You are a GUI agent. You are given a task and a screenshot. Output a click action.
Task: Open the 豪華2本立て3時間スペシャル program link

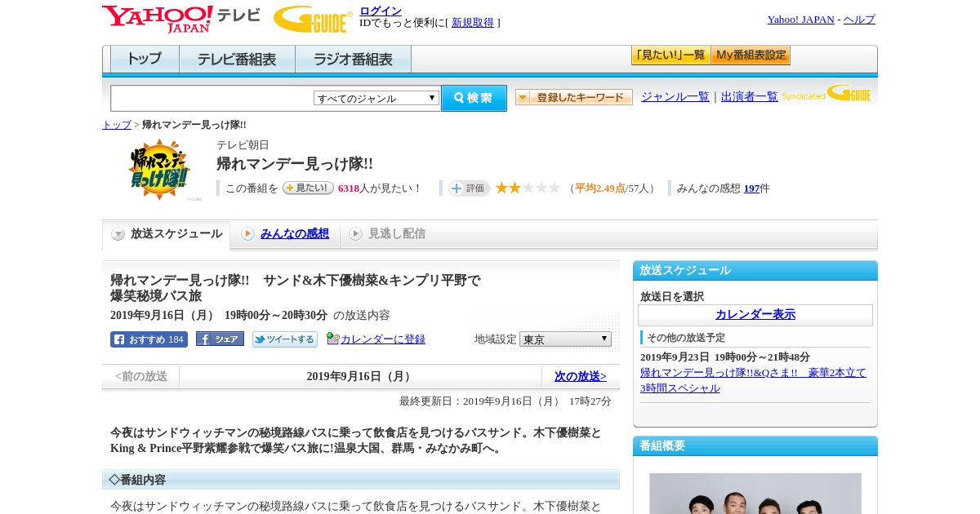click(x=753, y=380)
